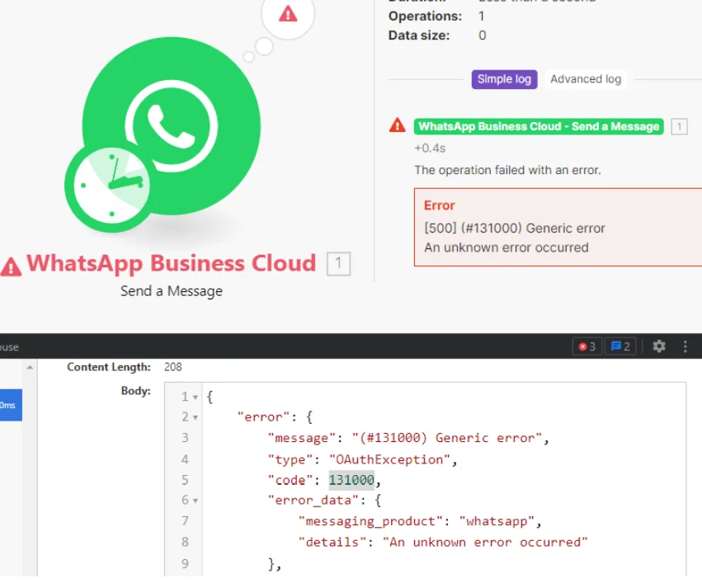The height and width of the screenshot is (588, 702).
Task: Click the blue timing bar labeled 0ms
Action: (11, 406)
